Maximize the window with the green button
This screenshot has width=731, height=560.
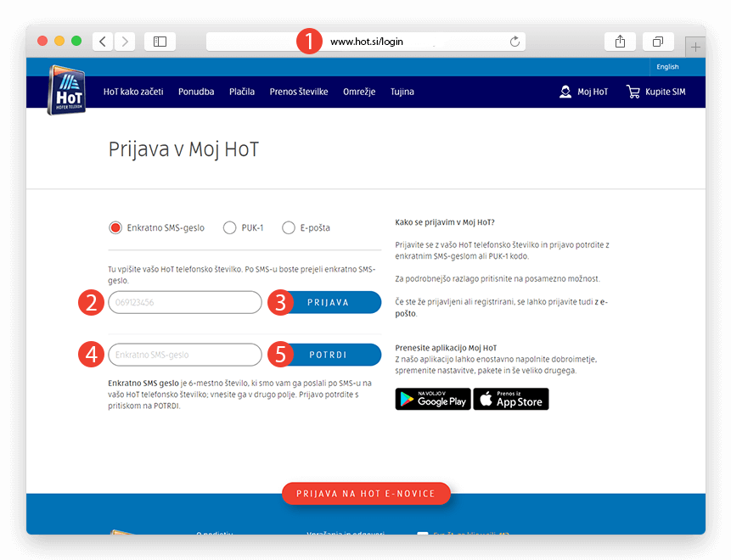[76, 41]
